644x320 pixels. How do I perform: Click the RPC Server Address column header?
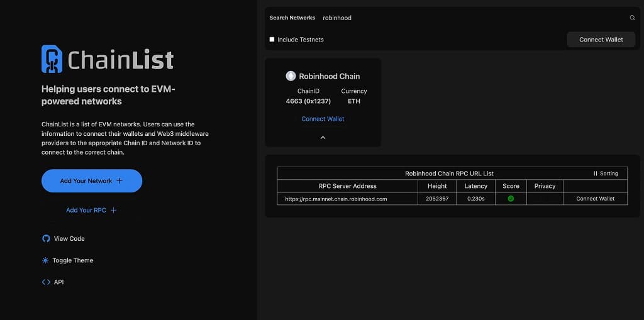click(x=347, y=186)
